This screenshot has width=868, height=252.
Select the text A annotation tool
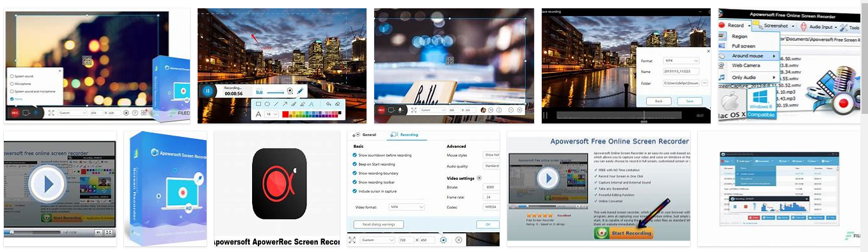(312, 104)
